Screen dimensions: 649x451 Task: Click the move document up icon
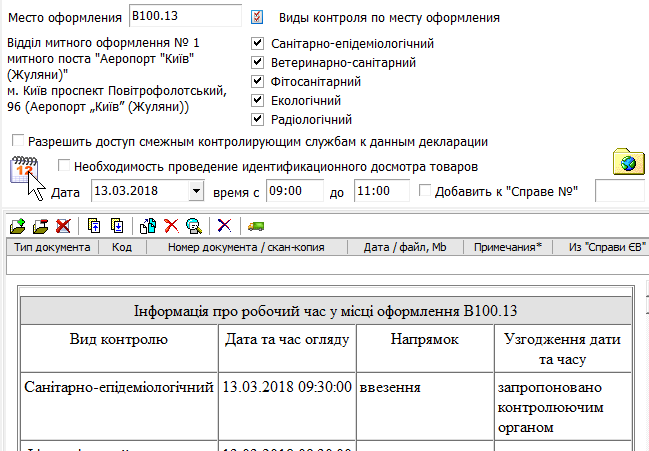(95, 226)
